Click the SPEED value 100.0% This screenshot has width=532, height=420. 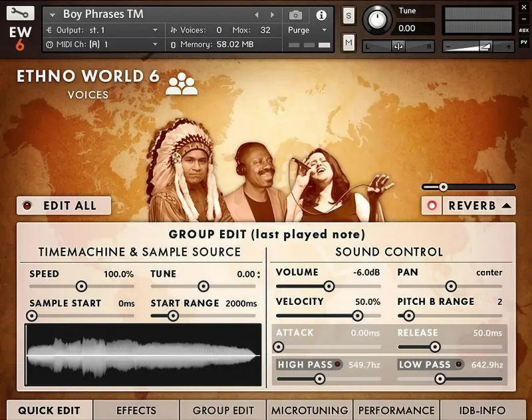(118, 274)
